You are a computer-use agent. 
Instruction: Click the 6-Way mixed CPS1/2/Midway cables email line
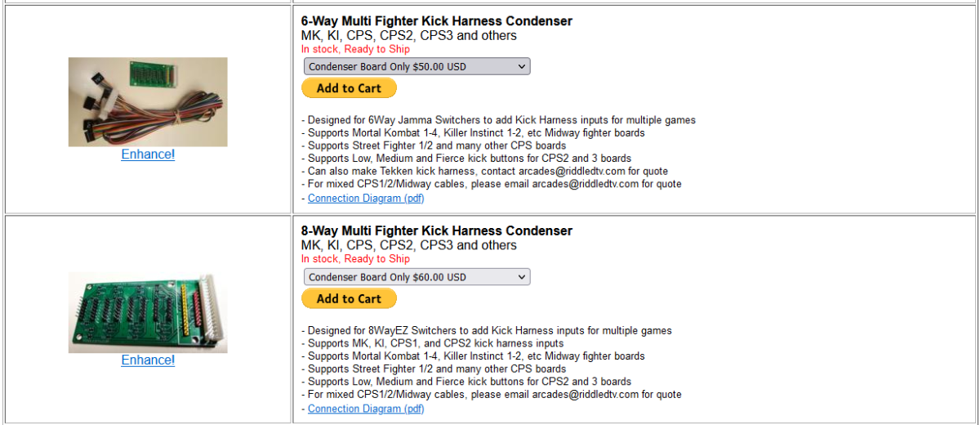(492, 185)
